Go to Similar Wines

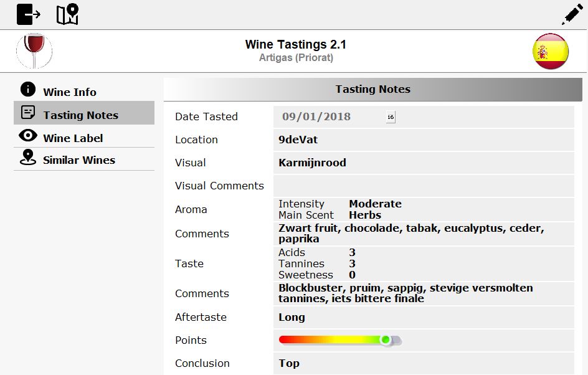point(84,159)
